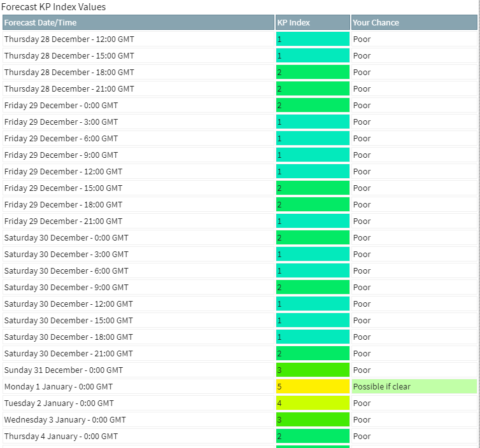Click the KP Index 4 cell for Tuesday 2 January
Screen dimensions: 480x448
tap(313, 403)
